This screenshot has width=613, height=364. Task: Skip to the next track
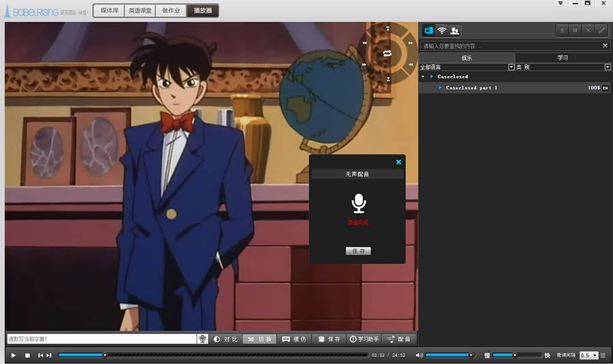coord(49,355)
